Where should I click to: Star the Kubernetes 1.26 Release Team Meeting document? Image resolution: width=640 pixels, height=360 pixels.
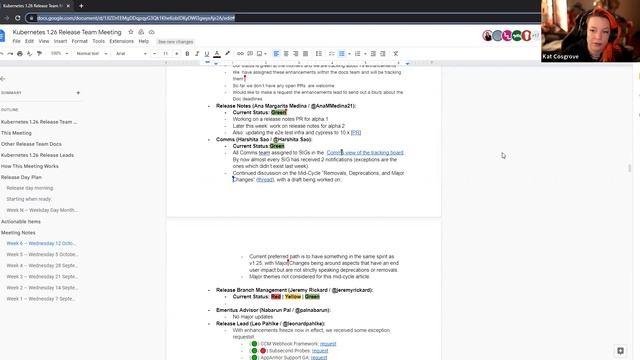131,32
